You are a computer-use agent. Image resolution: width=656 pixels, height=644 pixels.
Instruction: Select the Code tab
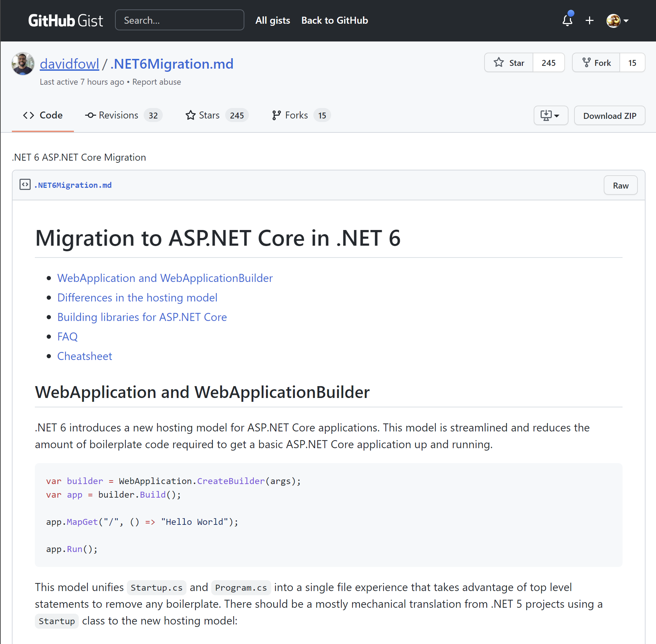tap(43, 115)
